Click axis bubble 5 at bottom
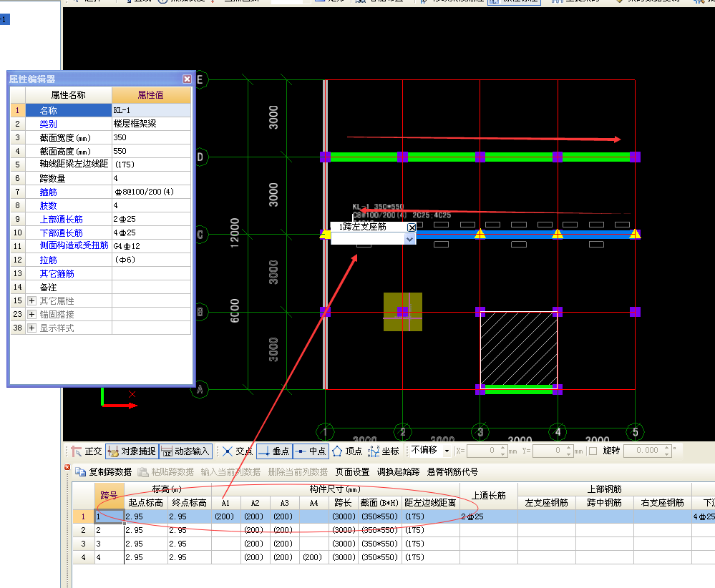The width and height of the screenshot is (715, 588). coord(636,431)
